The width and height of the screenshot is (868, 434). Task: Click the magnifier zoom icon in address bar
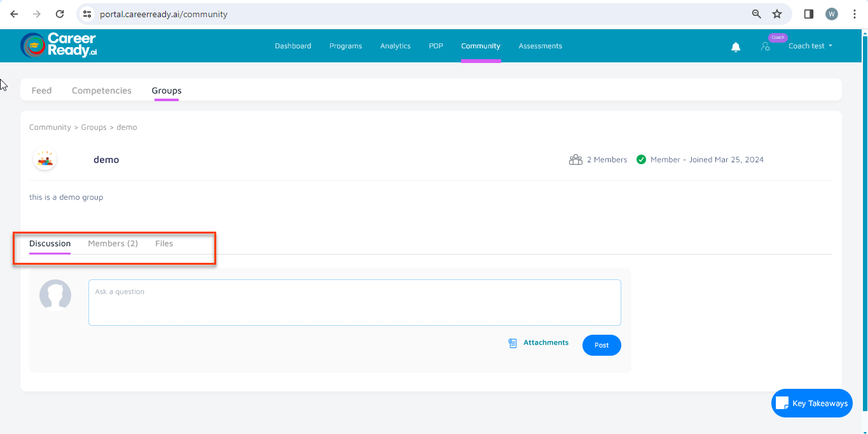click(x=755, y=13)
